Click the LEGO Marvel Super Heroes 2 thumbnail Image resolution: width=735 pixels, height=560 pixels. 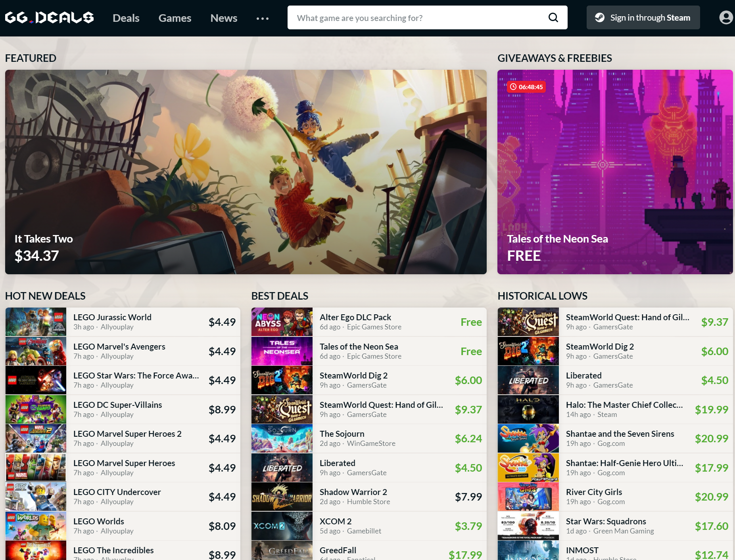[36, 438]
